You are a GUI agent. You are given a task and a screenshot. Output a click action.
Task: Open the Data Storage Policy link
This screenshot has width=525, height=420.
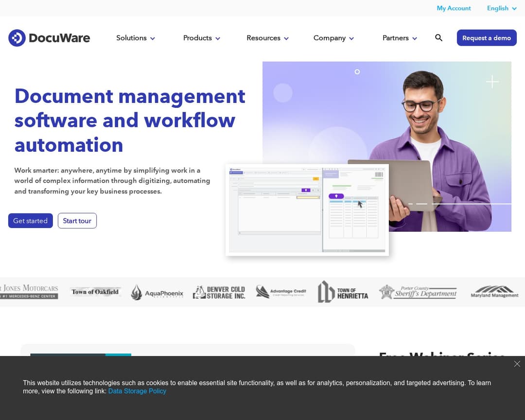pos(137,391)
